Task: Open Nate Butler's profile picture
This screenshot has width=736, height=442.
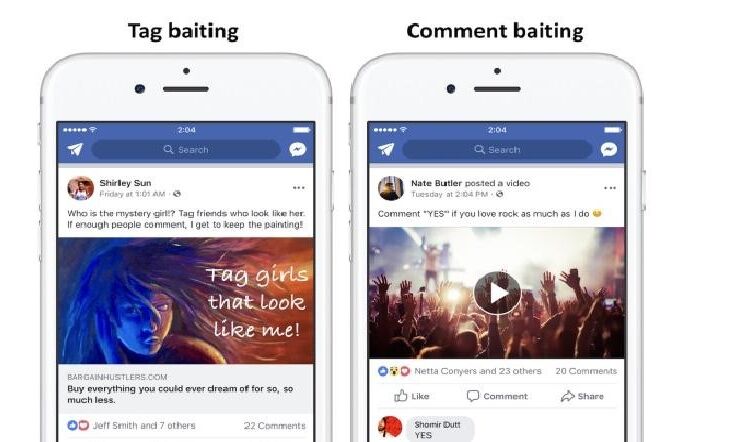Action: (x=391, y=188)
